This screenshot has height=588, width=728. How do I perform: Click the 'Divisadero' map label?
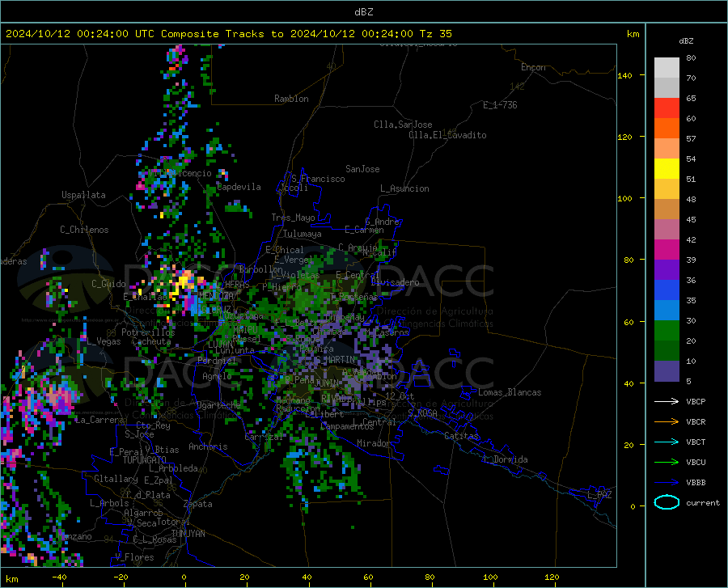[x=395, y=282]
